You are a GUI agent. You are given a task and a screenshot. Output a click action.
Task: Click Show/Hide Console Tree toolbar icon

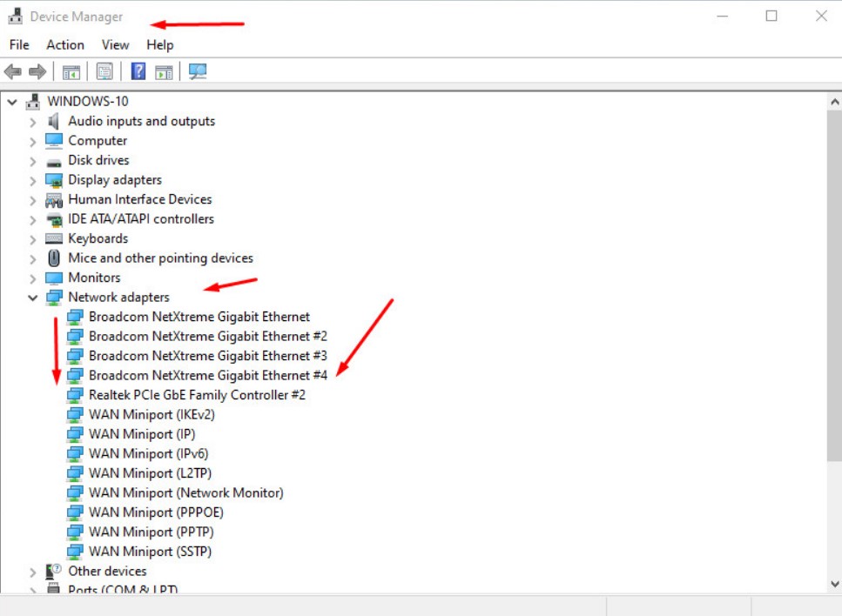pyautogui.click(x=71, y=71)
